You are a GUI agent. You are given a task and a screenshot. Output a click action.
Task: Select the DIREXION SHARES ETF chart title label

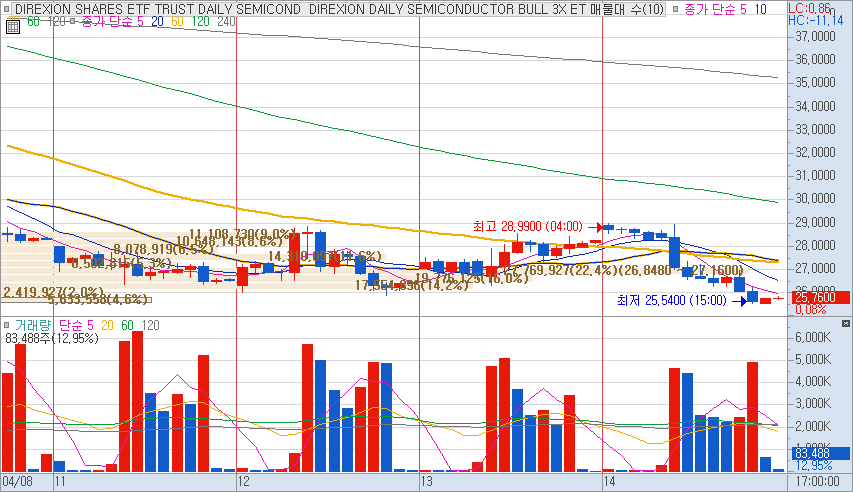[339, 9]
